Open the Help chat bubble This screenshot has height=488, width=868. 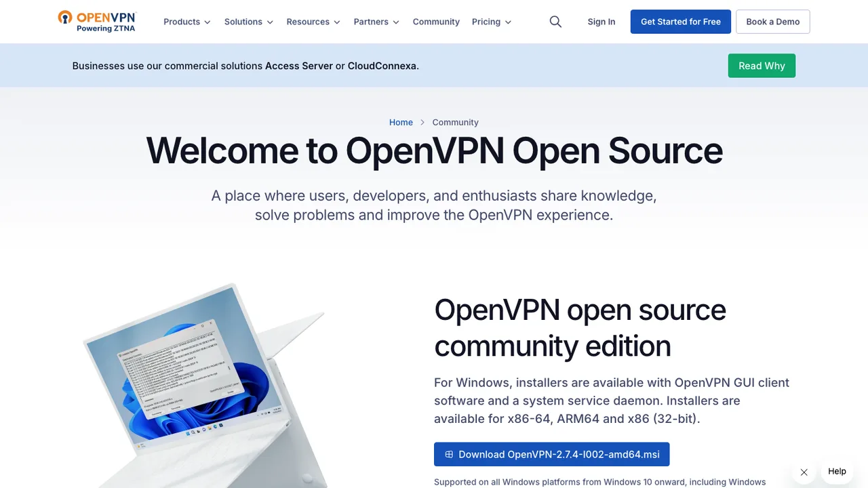[837, 472]
